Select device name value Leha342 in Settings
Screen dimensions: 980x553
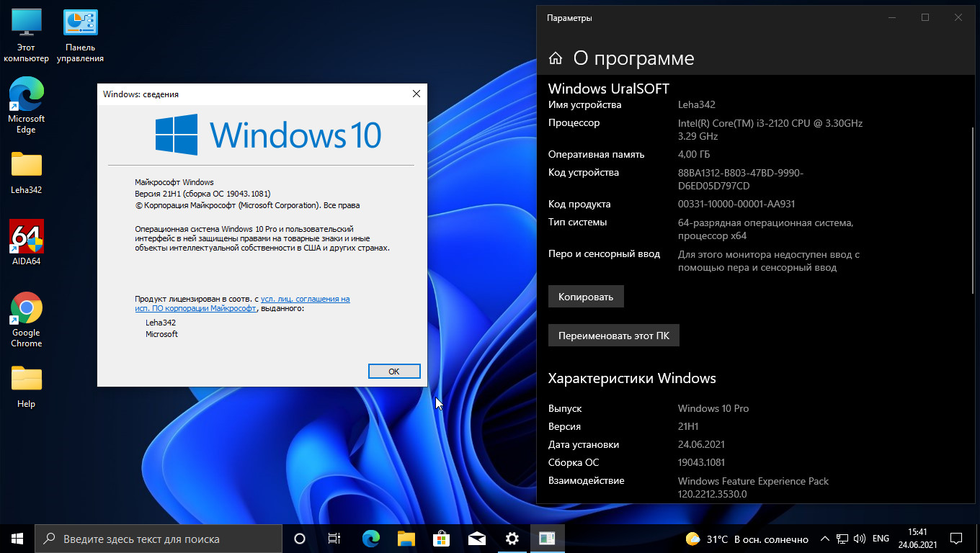[697, 104]
